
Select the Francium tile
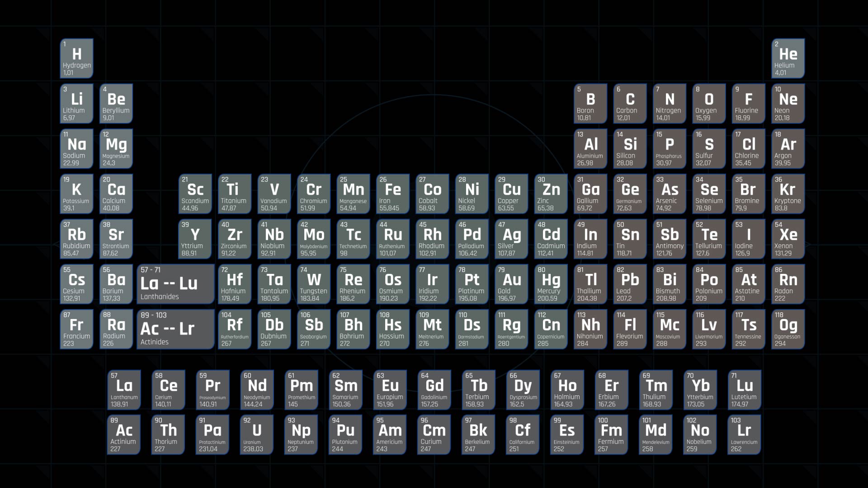click(x=77, y=329)
